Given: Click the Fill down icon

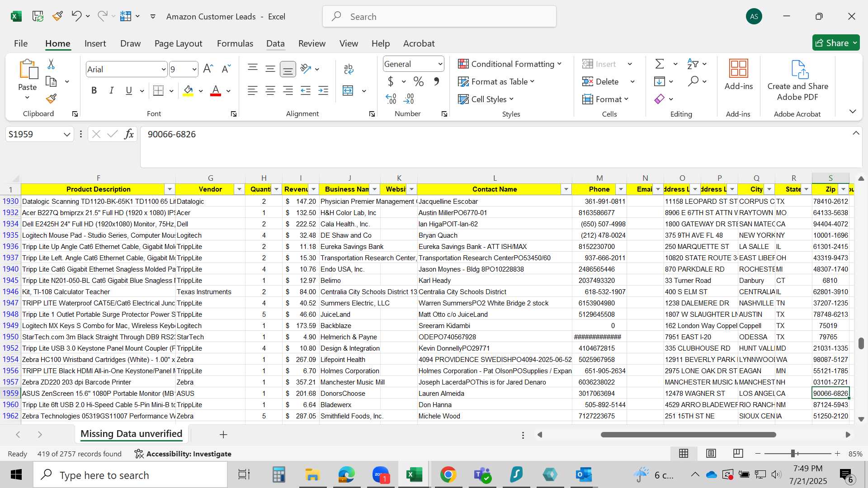Looking at the screenshot, I should point(660,81).
